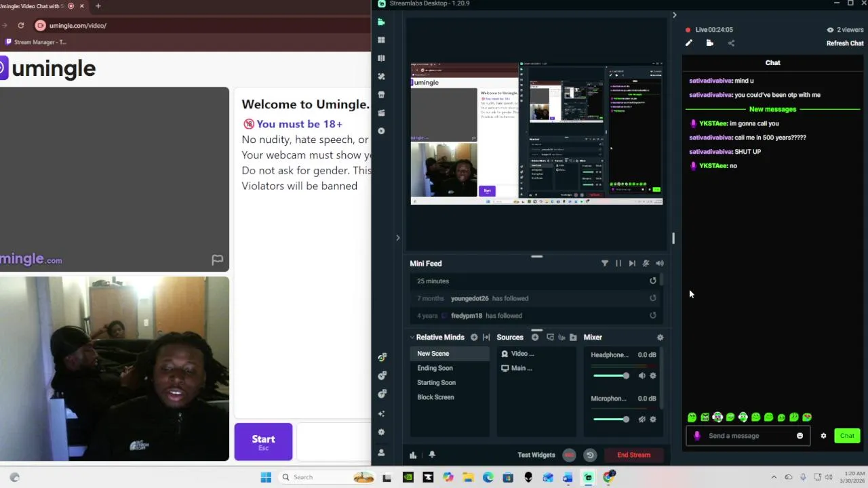868x488 pixels.
Task: Select the Block Screen scene
Action: click(450, 397)
